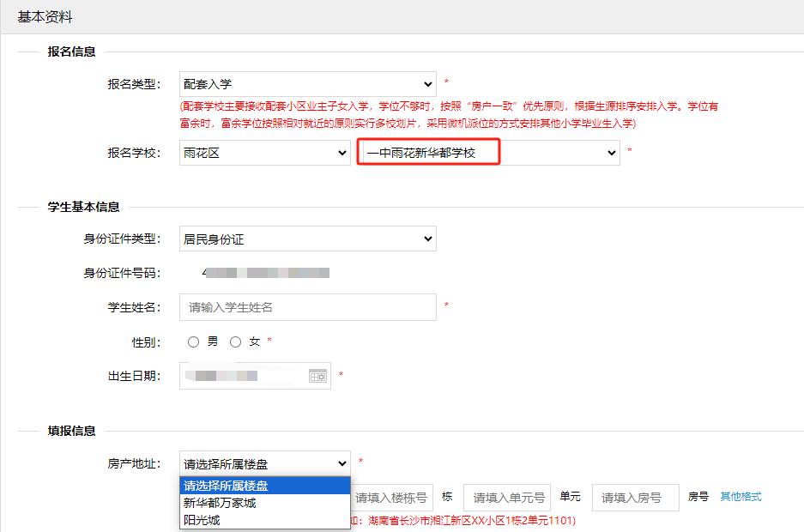The image size is (804, 532).
Task: Expand the 身份证件类型 dropdown showing 居民身份证
Action: [x=308, y=239]
